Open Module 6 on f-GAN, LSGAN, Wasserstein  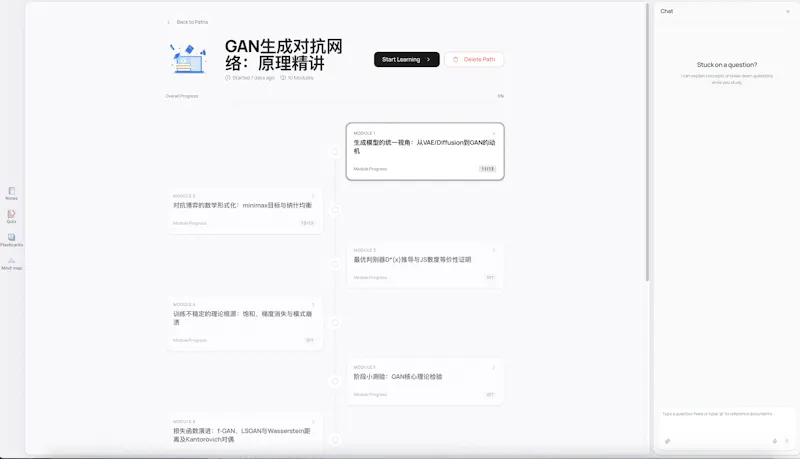(x=244, y=434)
